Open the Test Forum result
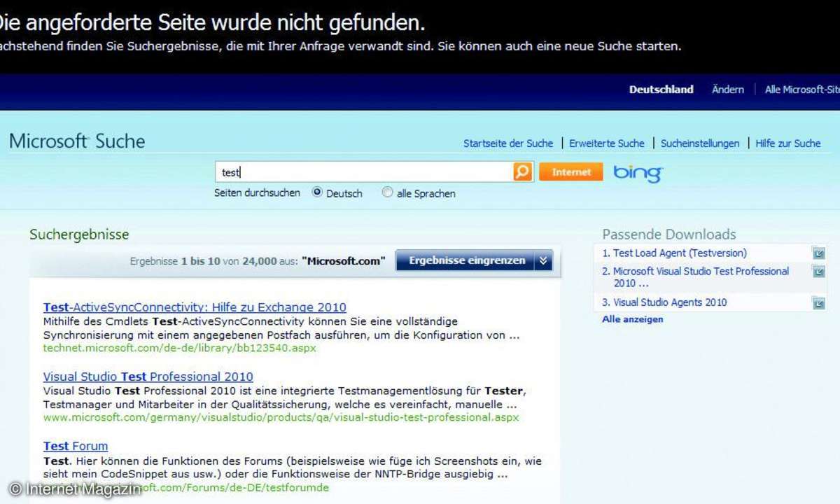This screenshot has width=840, height=504. click(x=76, y=446)
